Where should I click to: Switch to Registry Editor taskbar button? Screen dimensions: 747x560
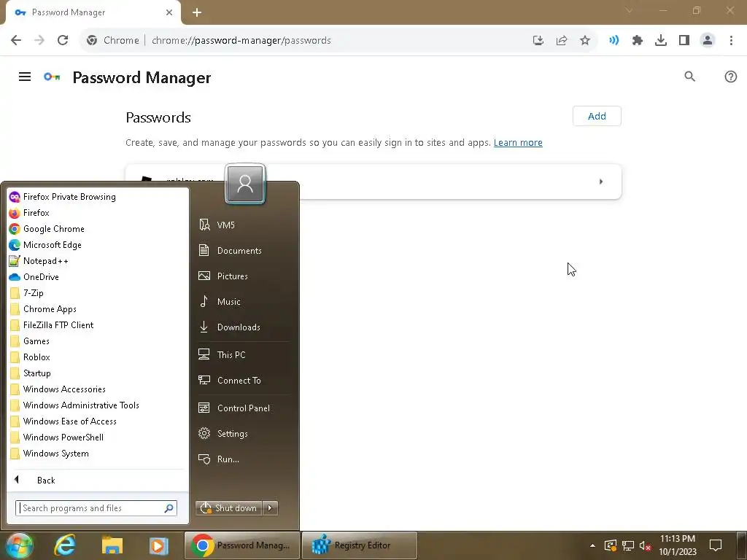tap(360, 545)
